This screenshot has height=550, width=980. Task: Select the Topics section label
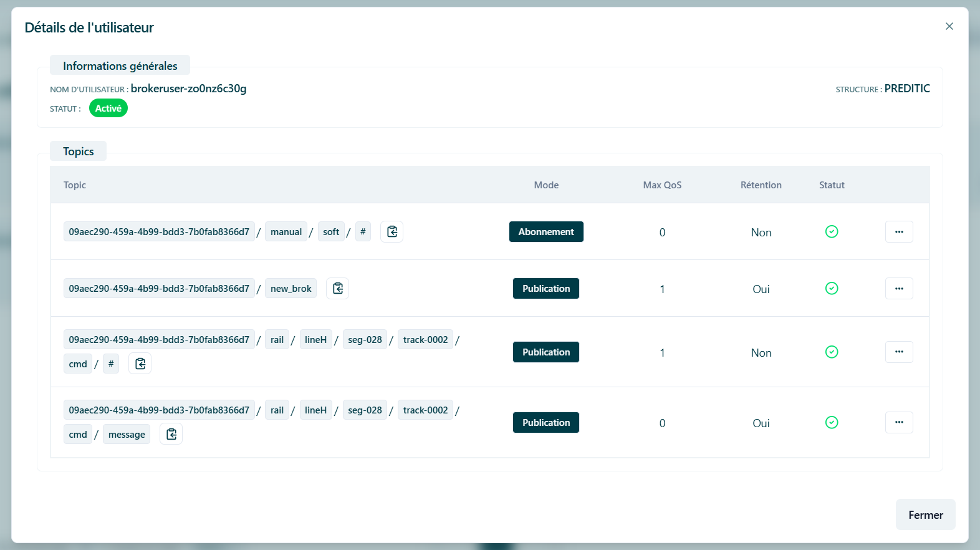click(x=79, y=152)
